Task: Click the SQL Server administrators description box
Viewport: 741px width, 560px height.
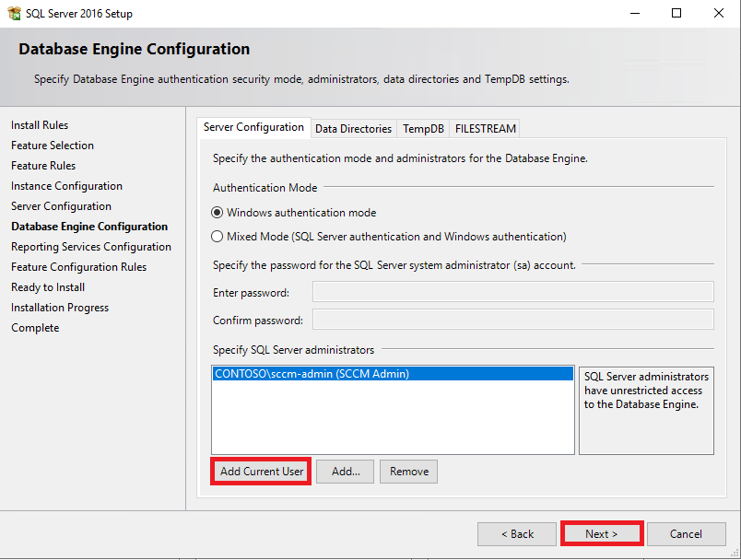Action: tap(646, 410)
